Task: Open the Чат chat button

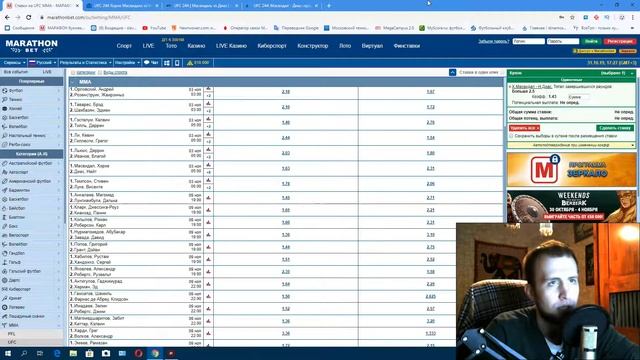Action: point(151,63)
